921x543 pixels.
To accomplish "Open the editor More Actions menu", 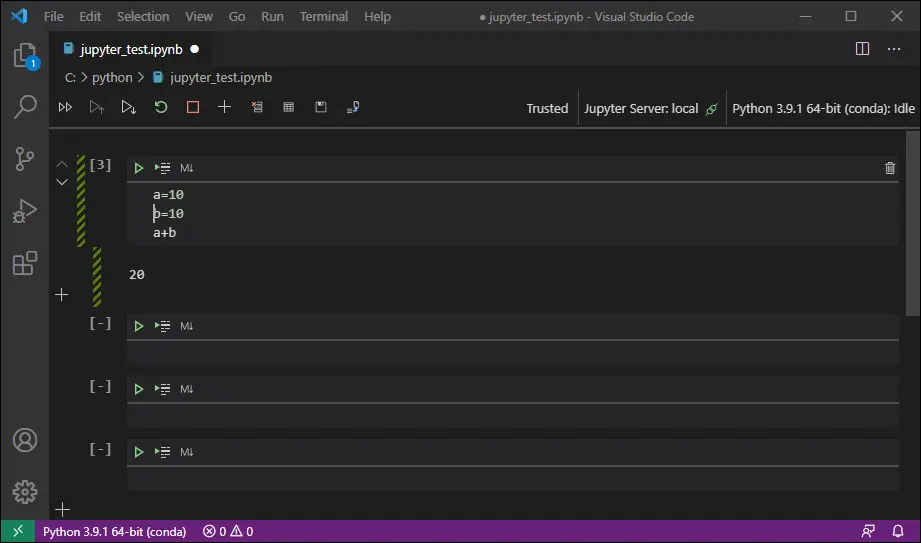I will click(894, 49).
